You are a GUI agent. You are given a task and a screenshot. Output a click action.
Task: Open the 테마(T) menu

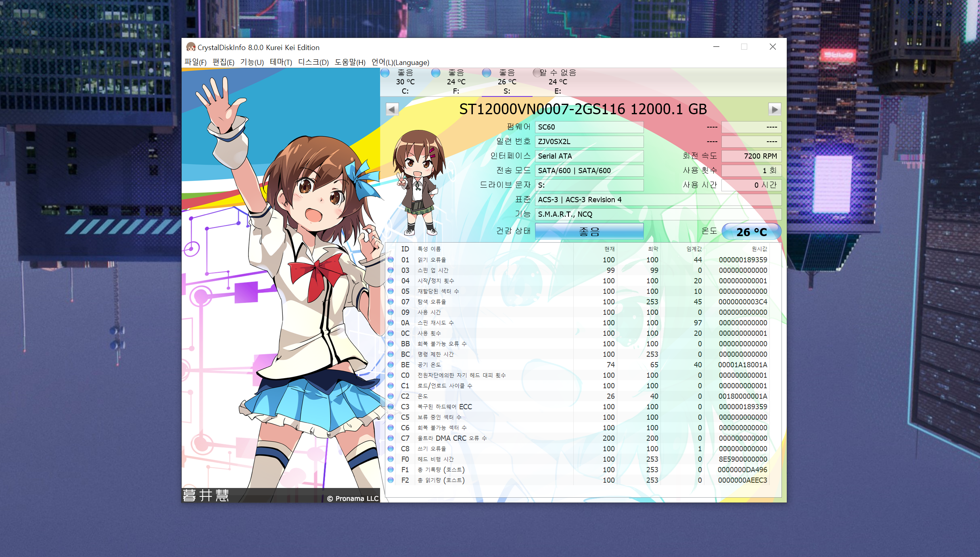(x=281, y=63)
